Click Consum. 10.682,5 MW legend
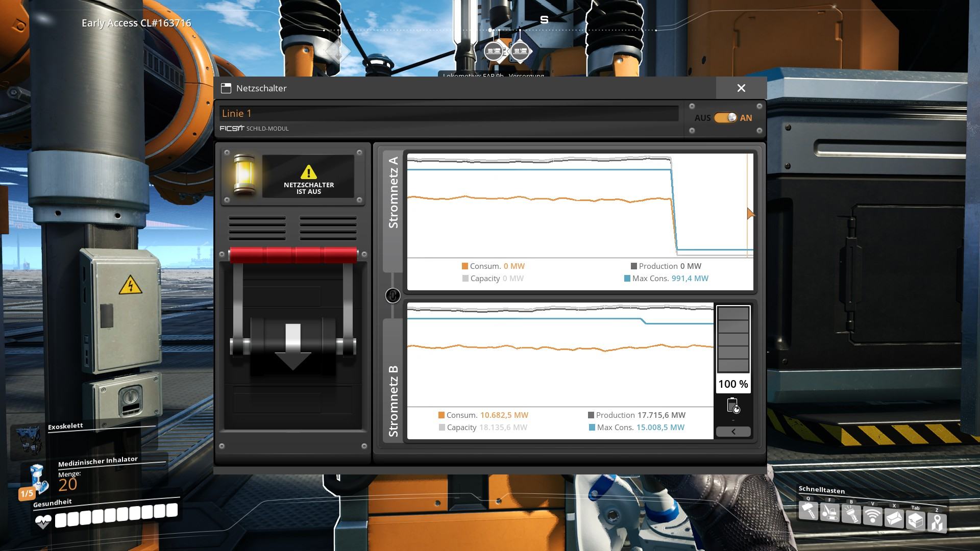Viewport: 980px width, 551px height. (x=483, y=415)
